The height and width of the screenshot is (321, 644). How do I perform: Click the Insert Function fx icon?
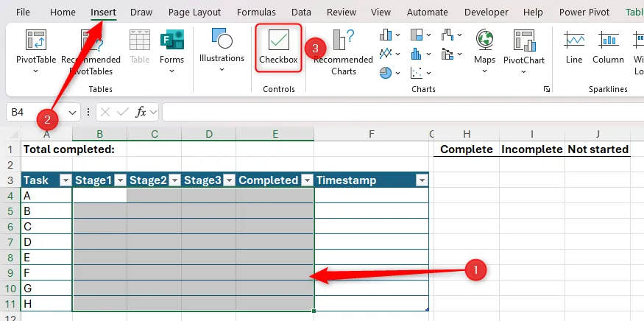pos(141,112)
